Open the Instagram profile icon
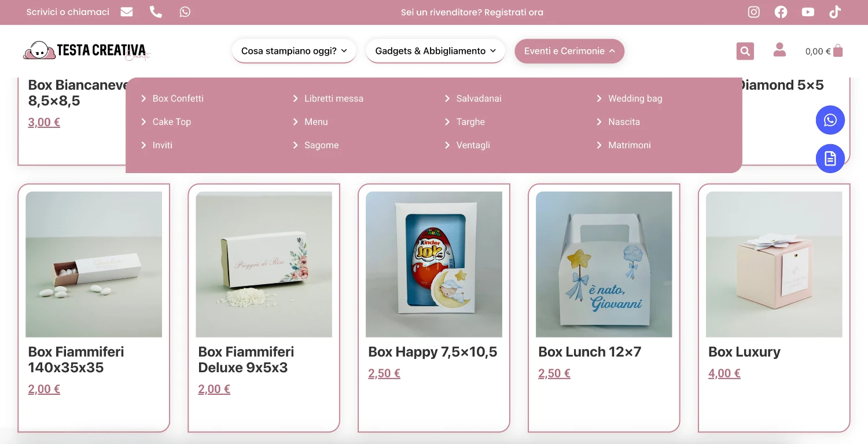The width and height of the screenshot is (868, 444). [x=753, y=12]
